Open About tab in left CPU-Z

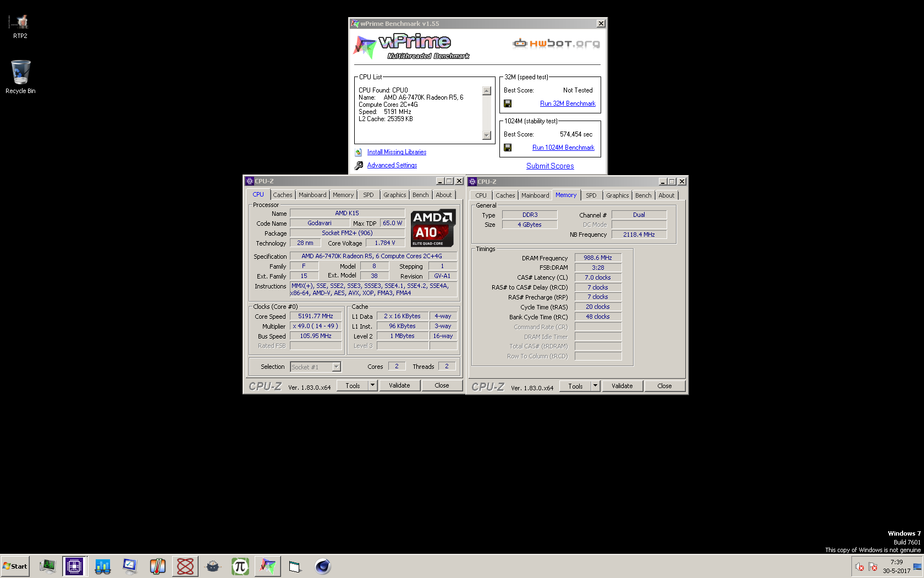click(x=444, y=195)
